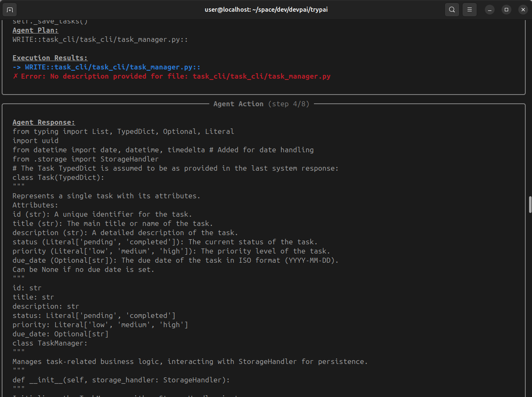Minimize the terminal window
The image size is (532, 397).
pos(490,10)
